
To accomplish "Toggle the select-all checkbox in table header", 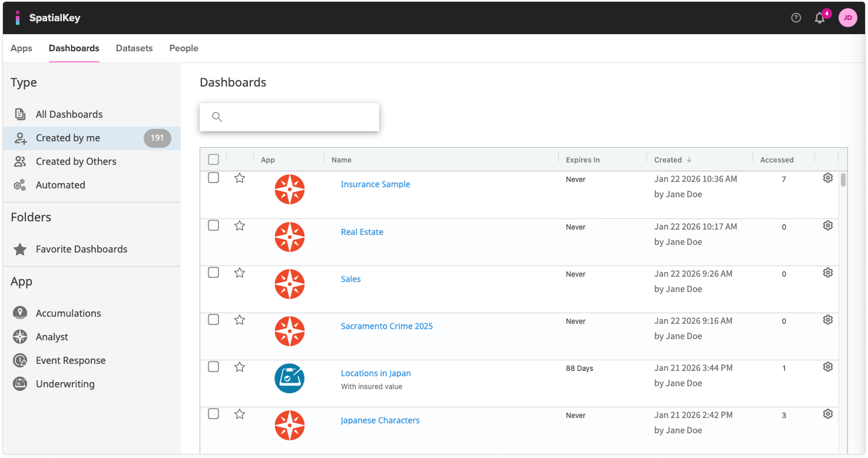I will pyautogui.click(x=214, y=160).
